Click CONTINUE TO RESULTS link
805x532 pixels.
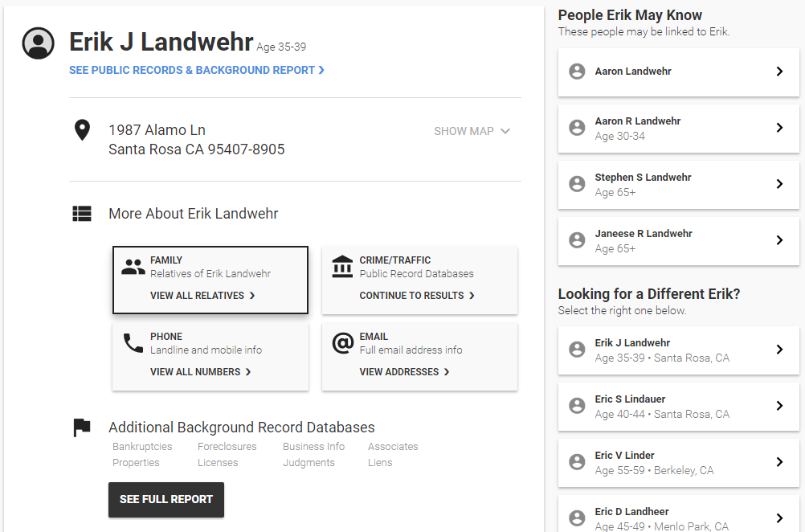(417, 295)
